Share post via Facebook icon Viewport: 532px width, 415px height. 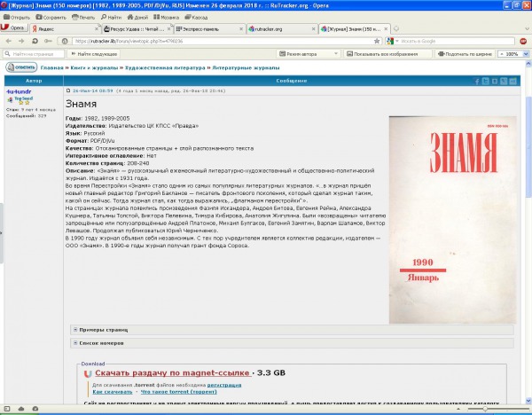point(477,81)
